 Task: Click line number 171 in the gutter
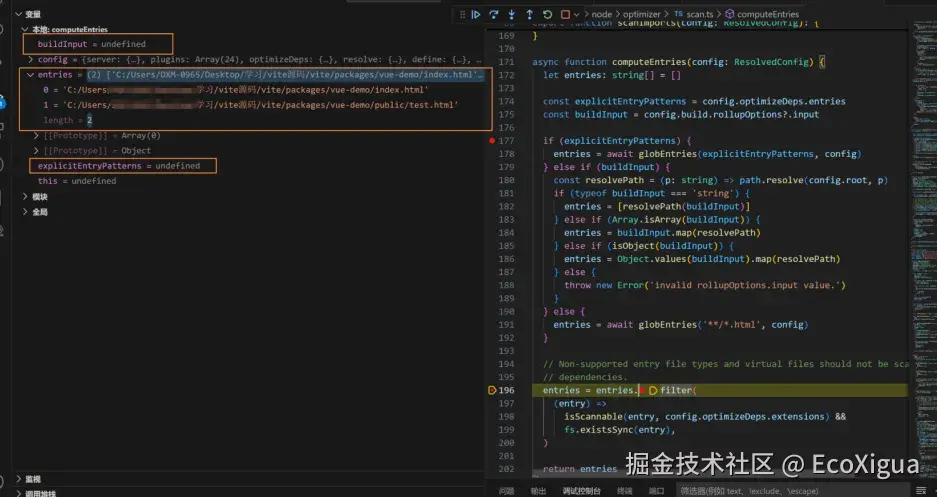(x=506, y=62)
